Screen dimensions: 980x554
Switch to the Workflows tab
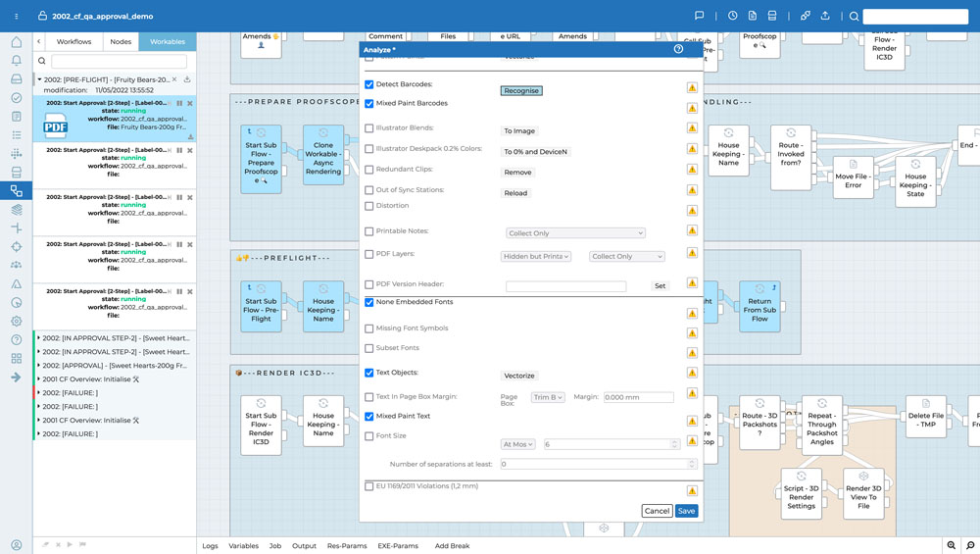pyautogui.click(x=73, y=41)
